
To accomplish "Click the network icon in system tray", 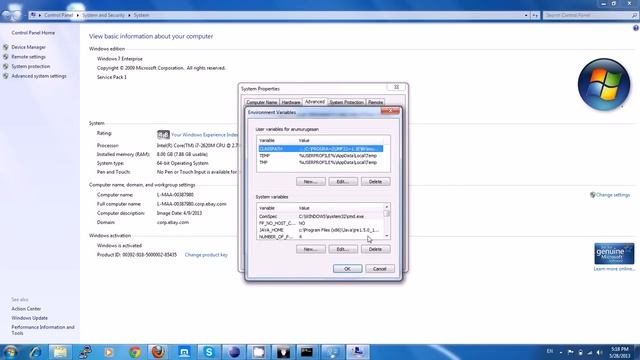I will (590, 352).
